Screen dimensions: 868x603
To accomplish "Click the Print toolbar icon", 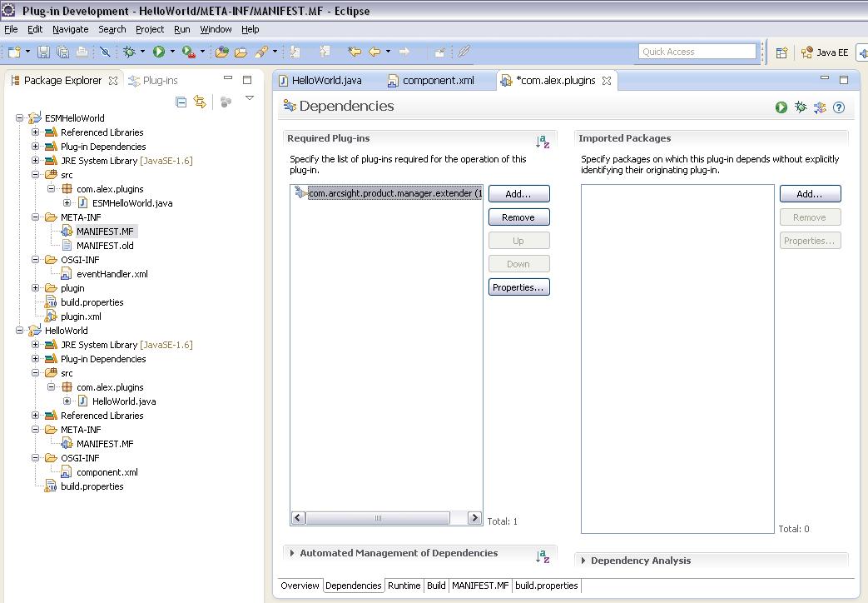I will point(82,52).
